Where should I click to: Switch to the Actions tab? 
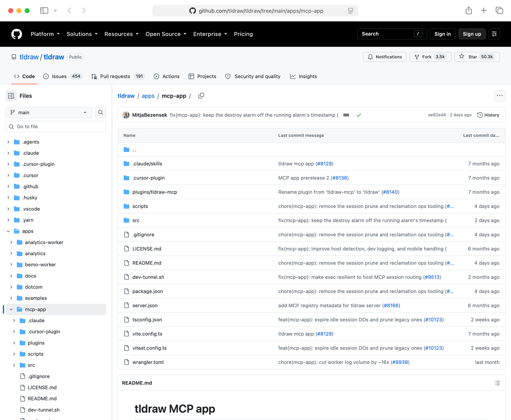tap(167, 76)
